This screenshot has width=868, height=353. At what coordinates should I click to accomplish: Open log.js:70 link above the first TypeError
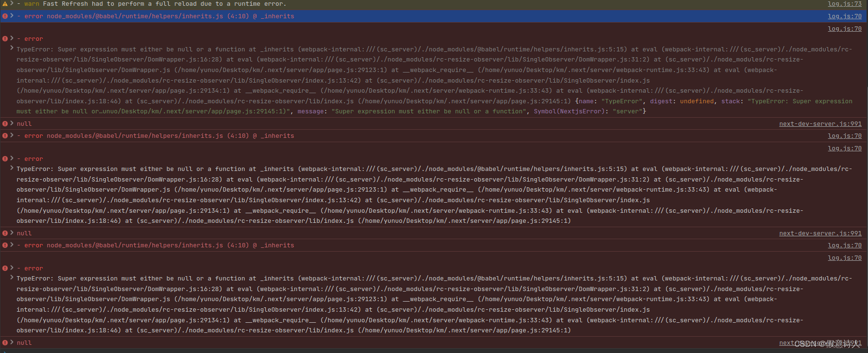844,29
